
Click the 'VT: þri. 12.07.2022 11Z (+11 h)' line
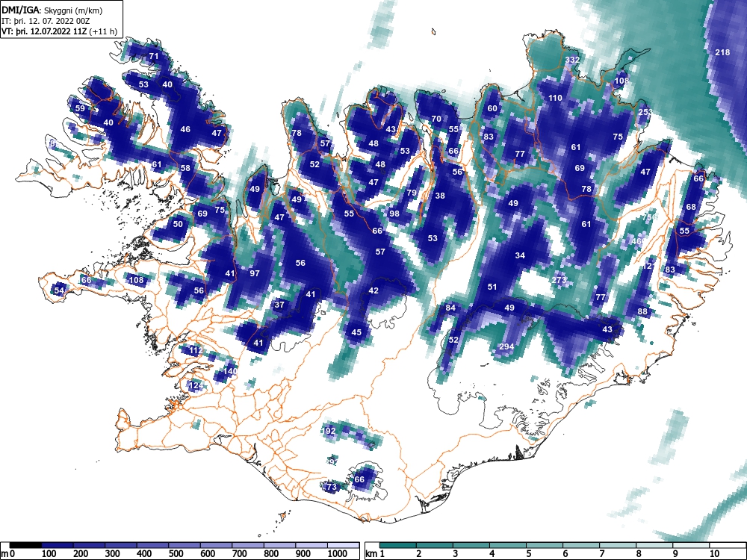click(x=60, y=31)
